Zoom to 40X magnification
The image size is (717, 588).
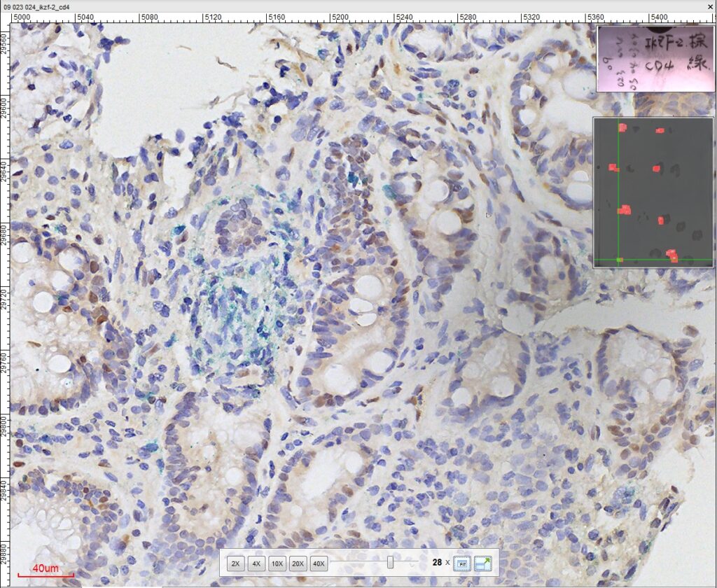(319, 563)
